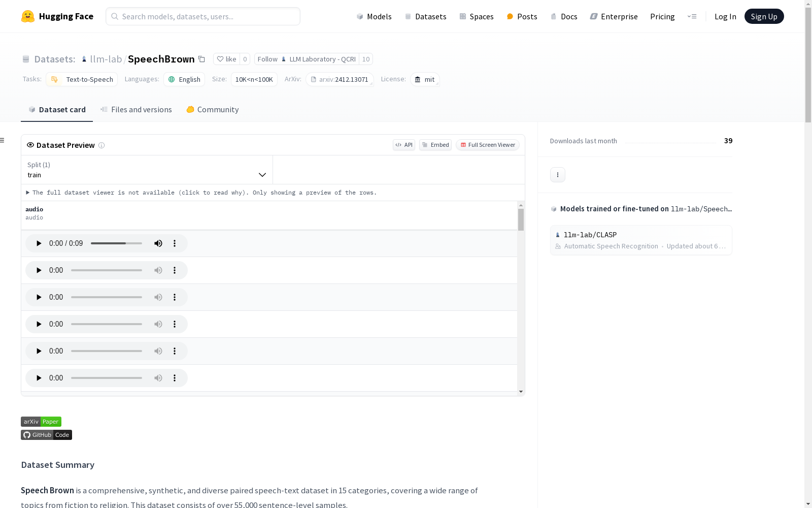Open the sidebar three-dot options menu
Screen dimensions: 812x508
[x=558, y=175]
